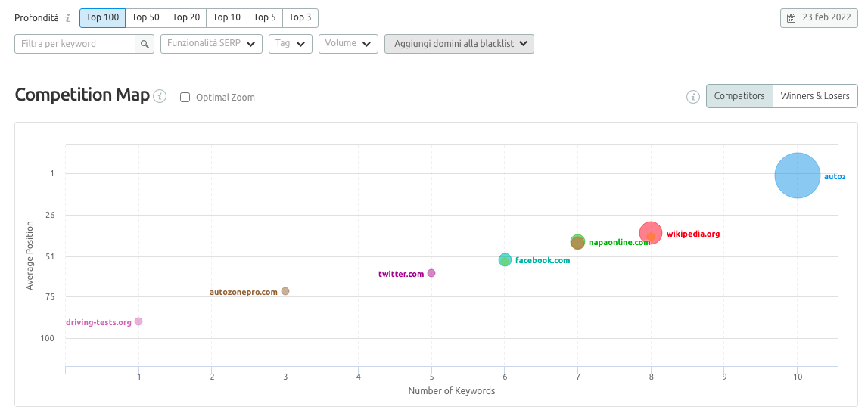The image size is (868, 419).
Task: Select the Top 100 depth option
Action: pyautogui.click(x=102, y=17)
